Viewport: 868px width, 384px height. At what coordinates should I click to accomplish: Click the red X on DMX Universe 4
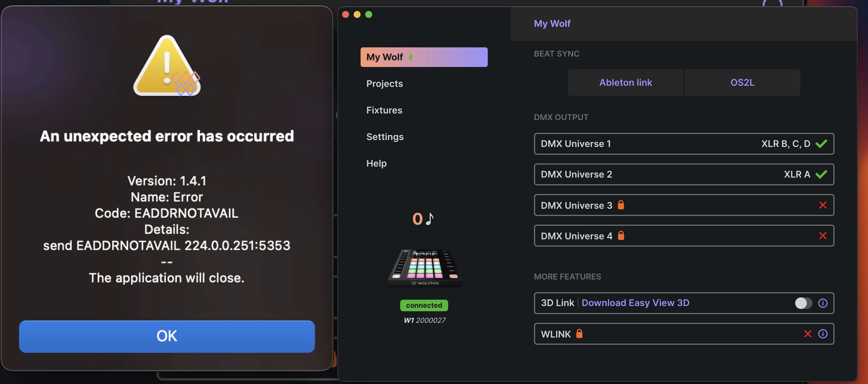(x=823, y=236)
